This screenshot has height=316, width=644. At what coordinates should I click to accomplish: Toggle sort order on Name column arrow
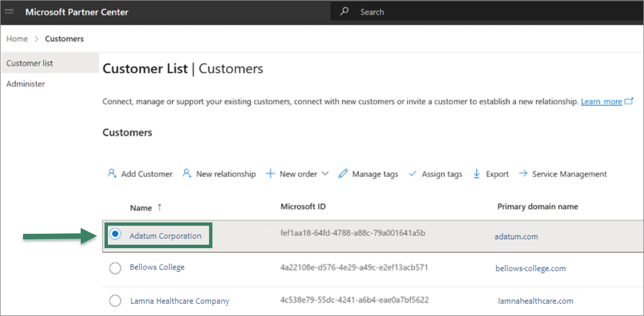tap(159, 207)
